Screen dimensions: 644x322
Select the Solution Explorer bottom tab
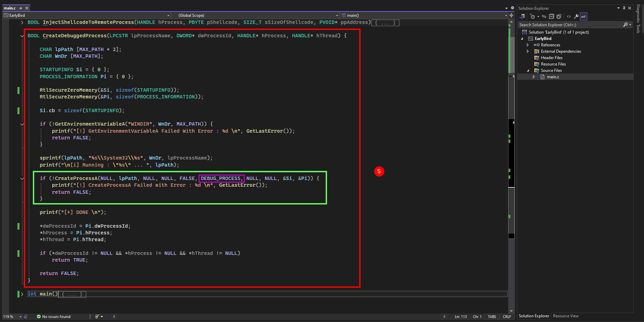[x=534, y=316]
